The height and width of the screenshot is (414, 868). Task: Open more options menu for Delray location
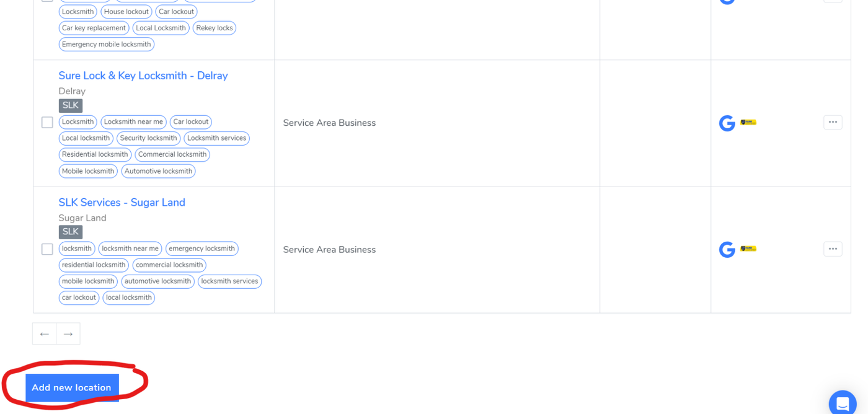coord(833,122)
